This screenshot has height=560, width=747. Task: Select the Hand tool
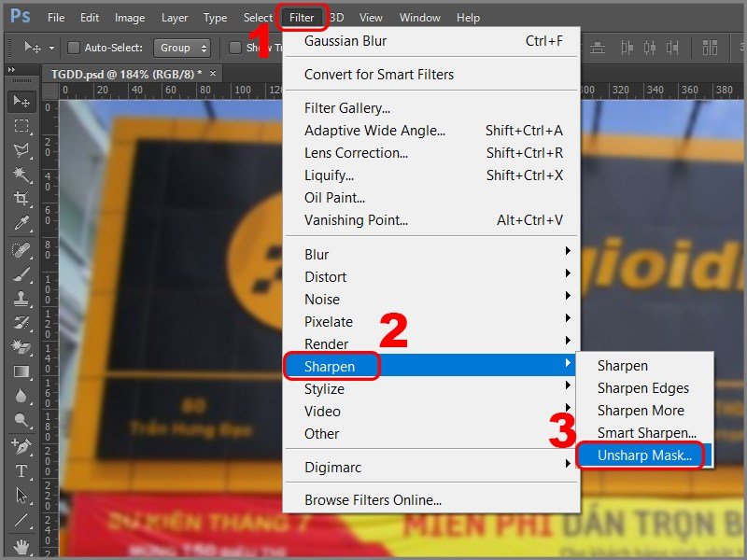click(x=21, y=547)
